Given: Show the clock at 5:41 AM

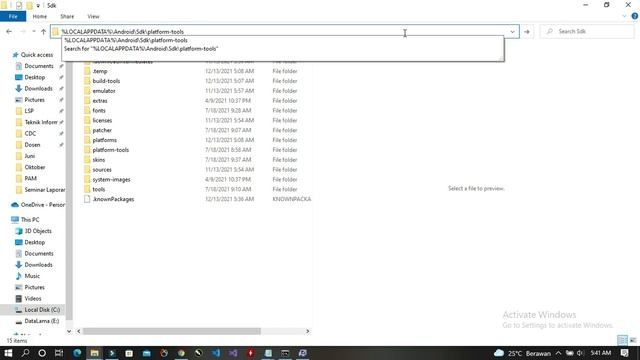Looking at the screenshot, I should (600, 353).
